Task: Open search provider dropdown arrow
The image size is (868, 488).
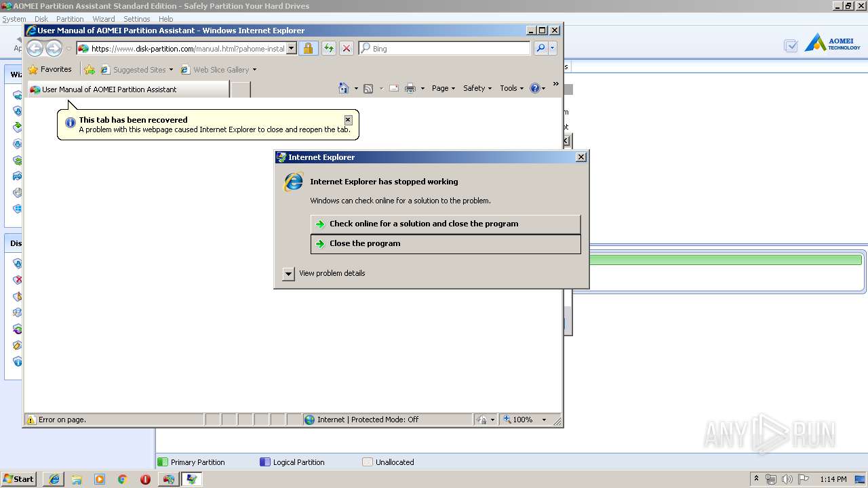Action: coord(553,48)
